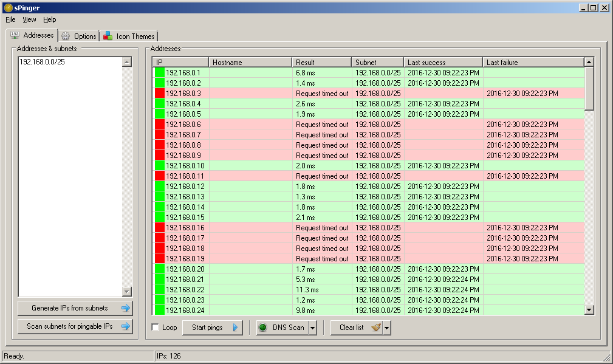Click the gear icon on Options tab
Screen dimensions: 613x364
[66, 36]
